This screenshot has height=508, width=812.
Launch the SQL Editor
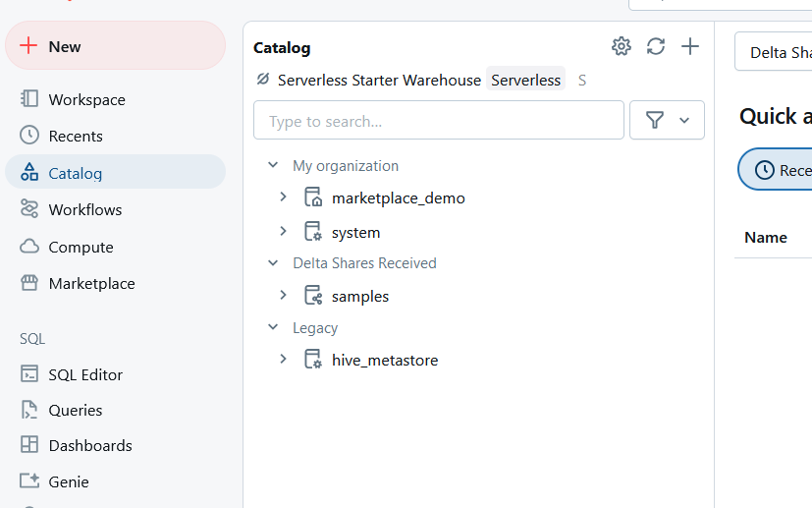[85, 374]
